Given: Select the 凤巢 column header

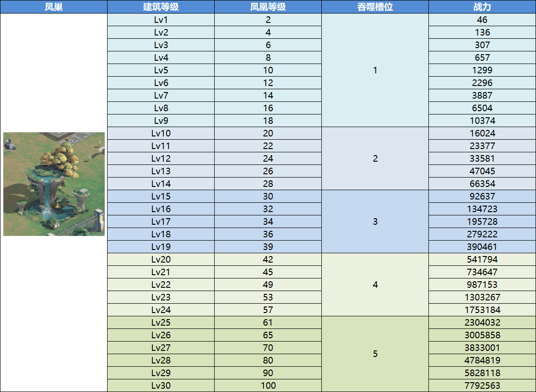Looking at the screenshot, I should [x=54, y=7].
